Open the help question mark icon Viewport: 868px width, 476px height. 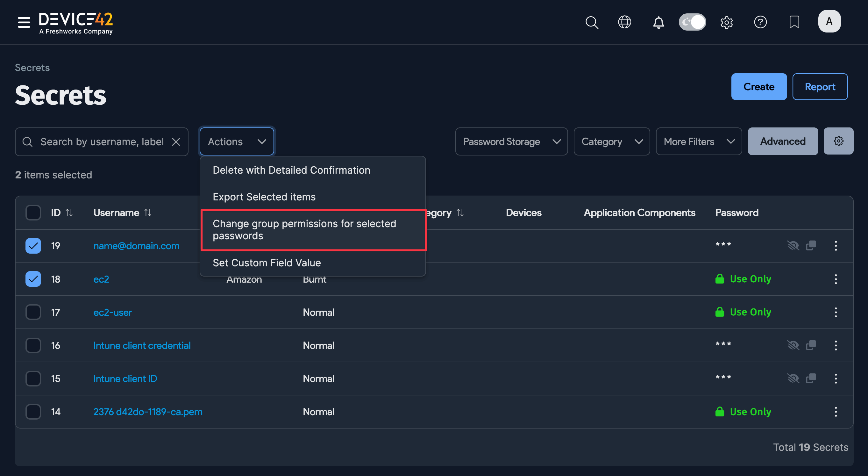click(x=760, y=22)
